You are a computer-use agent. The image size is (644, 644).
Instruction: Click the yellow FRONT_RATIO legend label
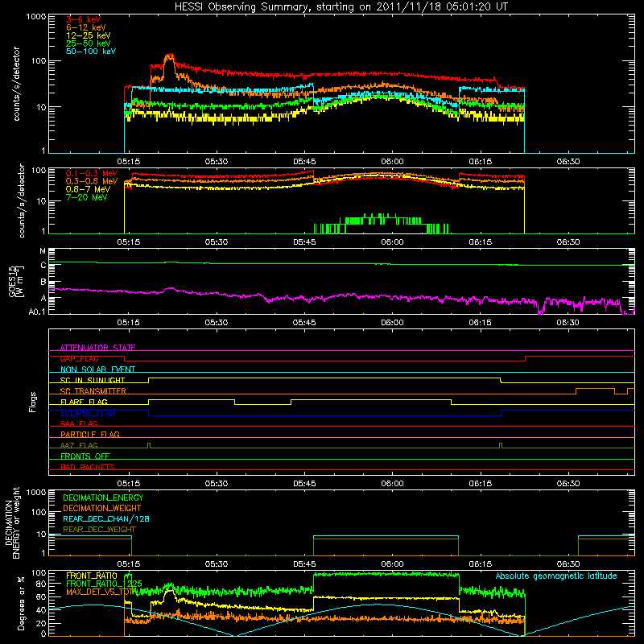coord(91,576)
